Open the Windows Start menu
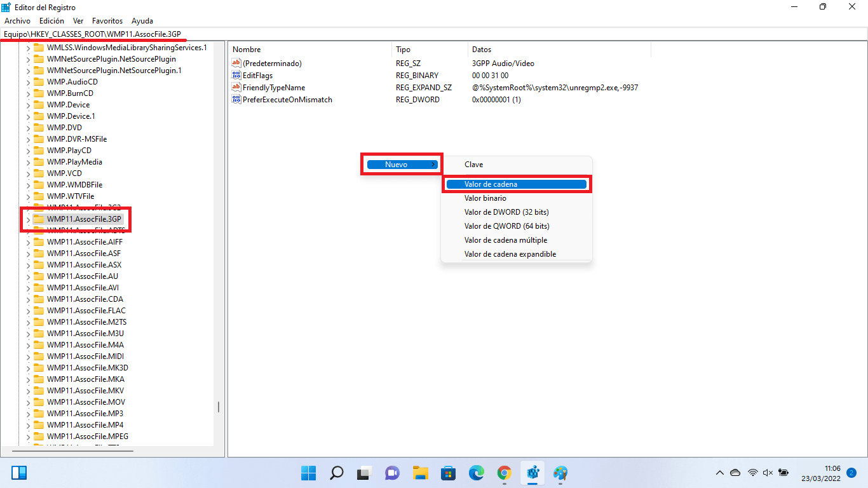This screenshot has height=488, width=868. [309, 473]
